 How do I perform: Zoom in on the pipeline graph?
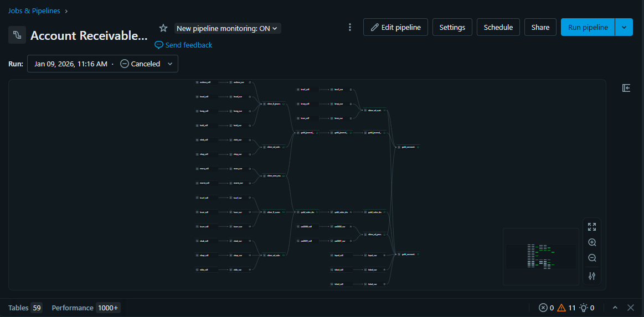pyautogui.click(x=592, y=242)
